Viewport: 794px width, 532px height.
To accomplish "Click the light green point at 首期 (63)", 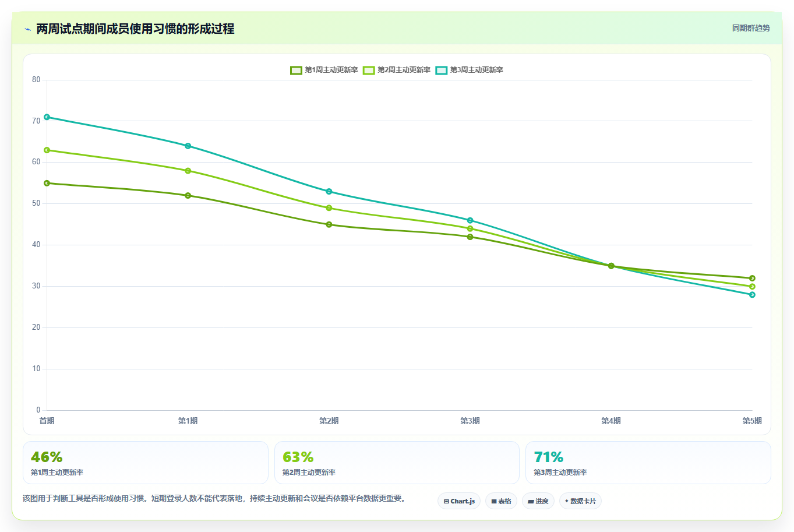I will pyautogui.click(x=47, y=150).
